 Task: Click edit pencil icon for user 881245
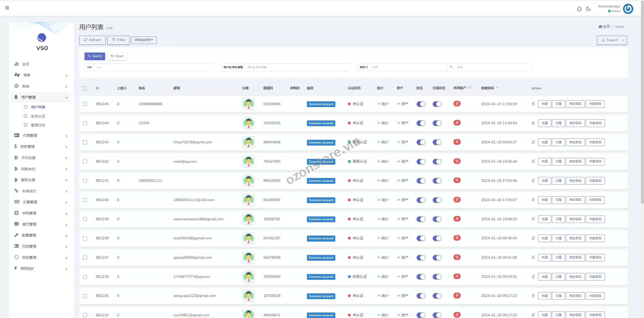[x=533, y=104]
